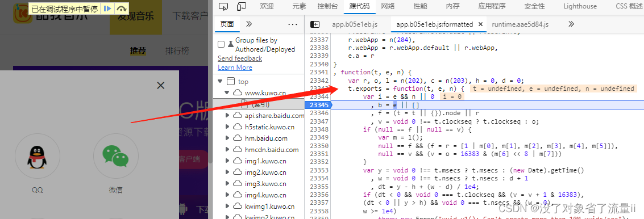Toggle device emulation toolbar icon
Image resolution: width=644 pixels, height=219 pixels.
242,6
